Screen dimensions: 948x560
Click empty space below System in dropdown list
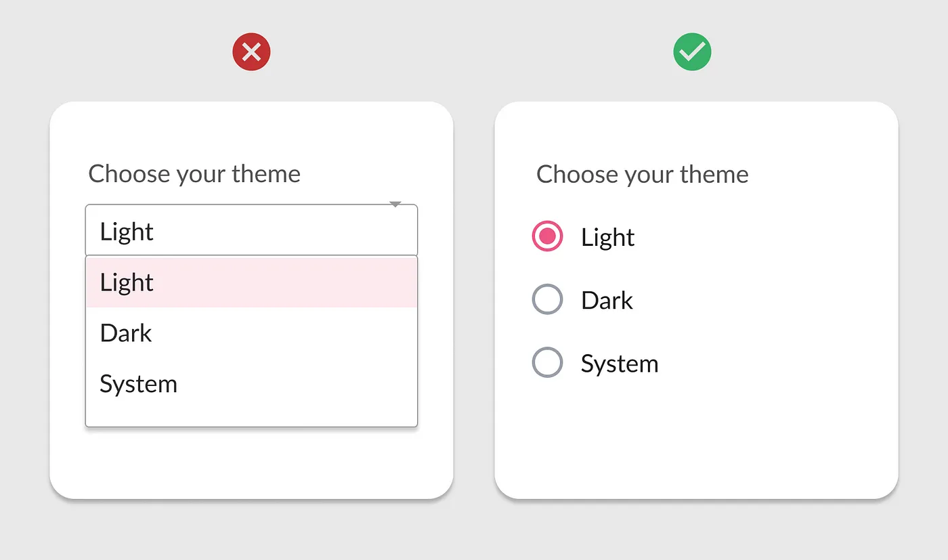click(x=251, y=414)
